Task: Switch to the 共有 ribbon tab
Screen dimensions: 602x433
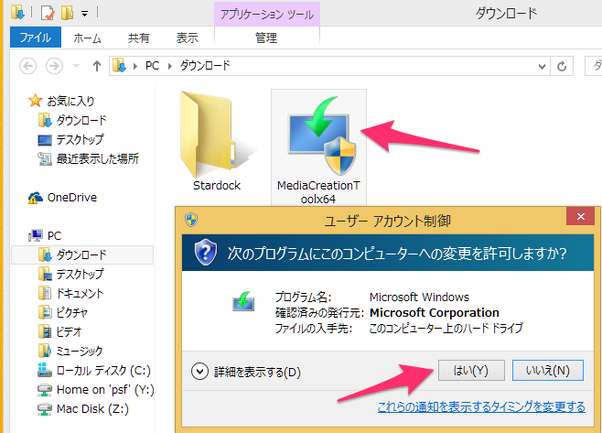Action: tap(139, 38)
